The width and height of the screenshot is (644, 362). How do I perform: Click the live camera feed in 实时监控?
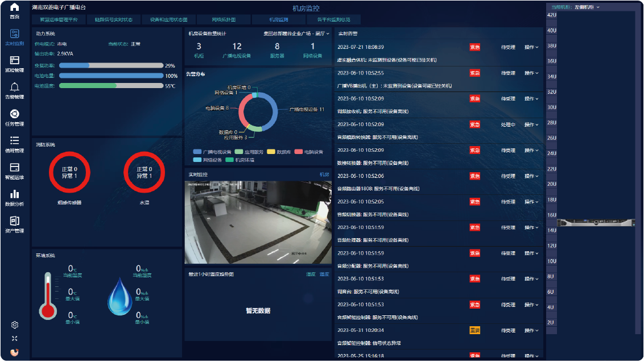point(258,222)
